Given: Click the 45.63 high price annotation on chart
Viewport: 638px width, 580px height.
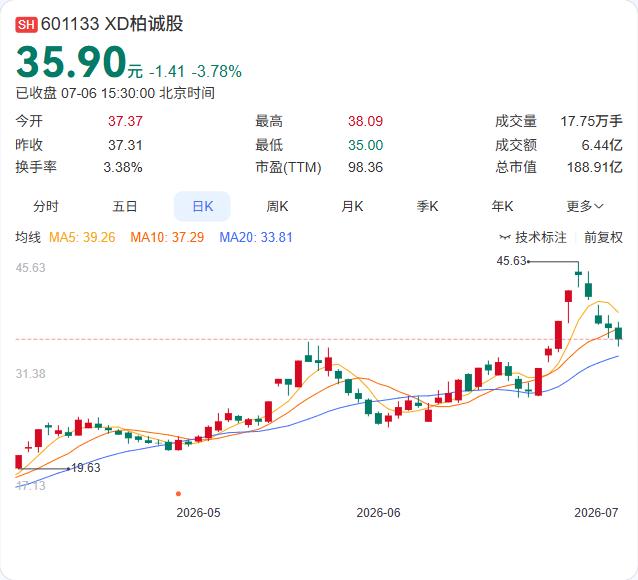Looking at the screenshot, I should tap(511, 260).
